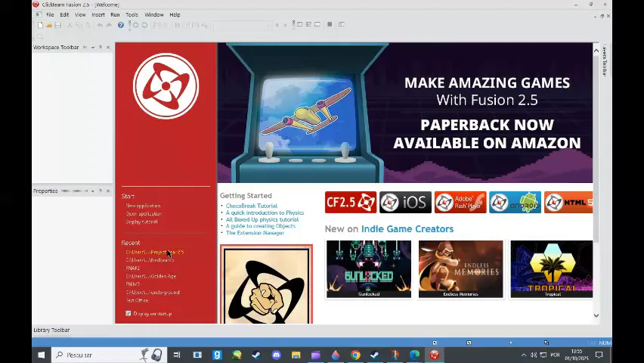Open ChocoBreak Tutorial link
Image resolution: width=644 pixels, height=363 pixels.
click(252, 206)
